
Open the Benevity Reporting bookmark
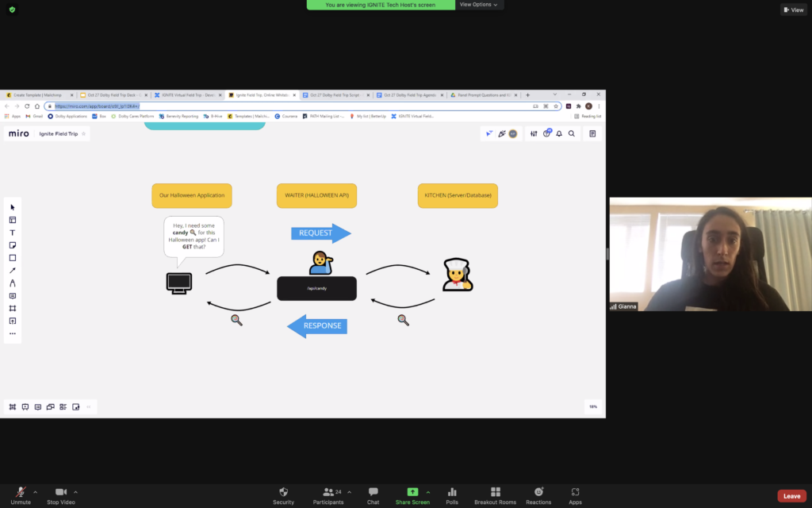point(178,116)
